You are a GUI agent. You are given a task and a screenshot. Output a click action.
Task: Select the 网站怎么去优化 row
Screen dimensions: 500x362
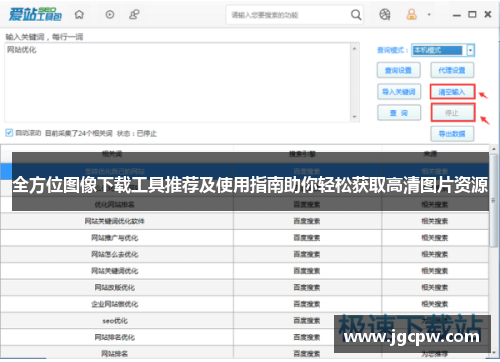click(x=245, y=254)
